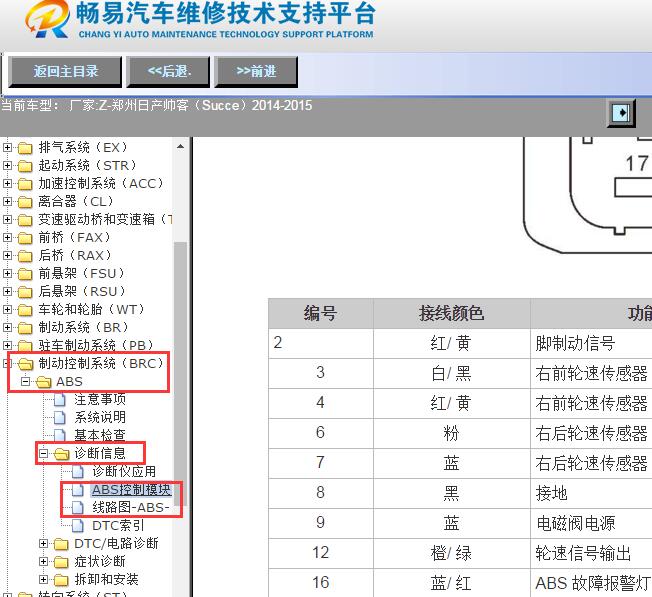This screenshot has height=597, width=652.
Task: Select the 离合器(CL) folder icon
Action: tap(25, 202)
